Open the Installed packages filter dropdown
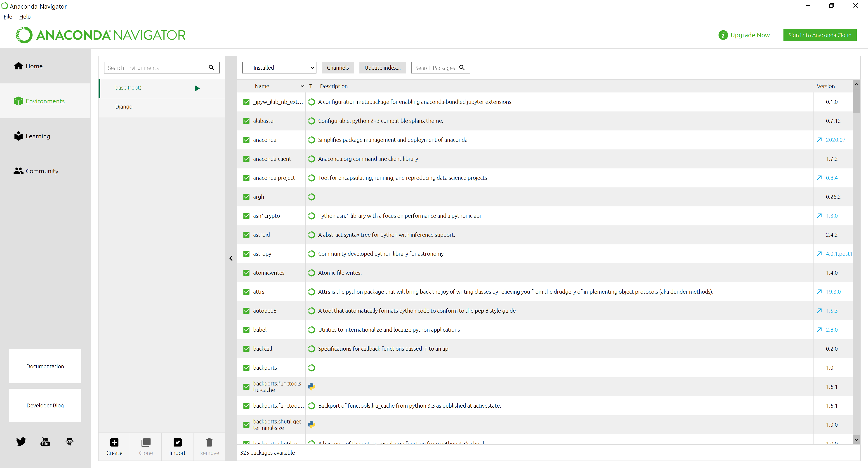The height and width of the screenshot is (468, 868). point(312,67)
